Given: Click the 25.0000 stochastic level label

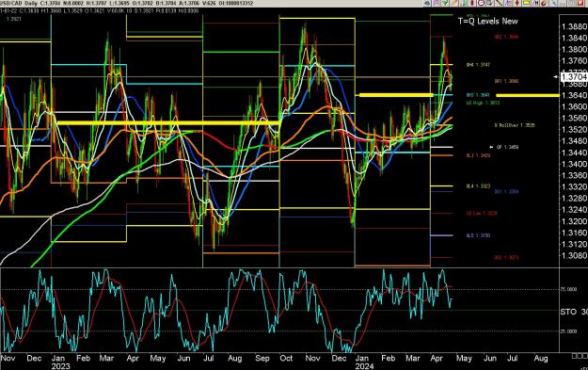Looking at the screenshot, I should click(x=568, y=331).
